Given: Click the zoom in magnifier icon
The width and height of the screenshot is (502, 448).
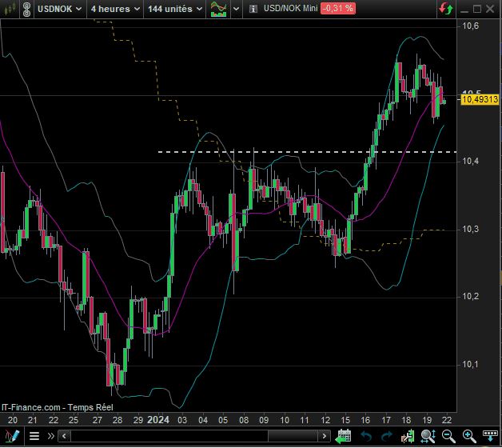Looking at the screenshot, I should coord(469,436).
